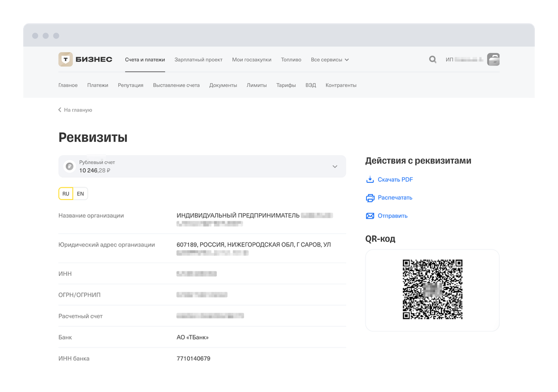Switch requisites language to EN

(80, 193)
